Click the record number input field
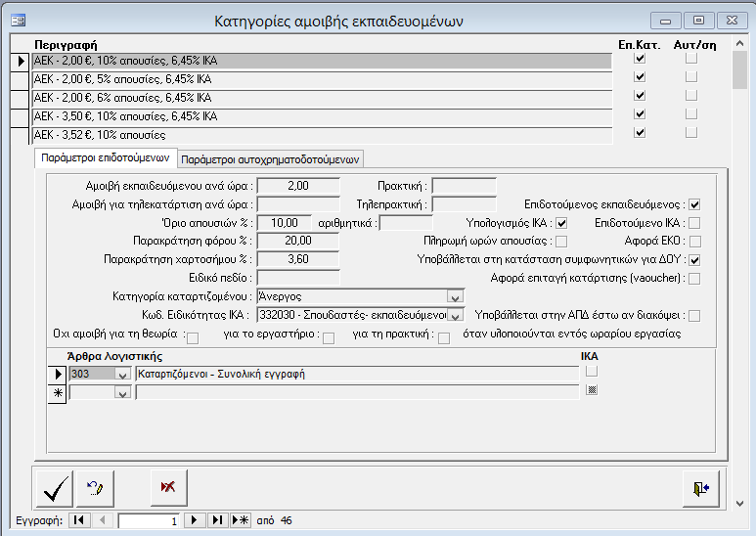Screen dimensions: 756x536 tap(149, 521)
